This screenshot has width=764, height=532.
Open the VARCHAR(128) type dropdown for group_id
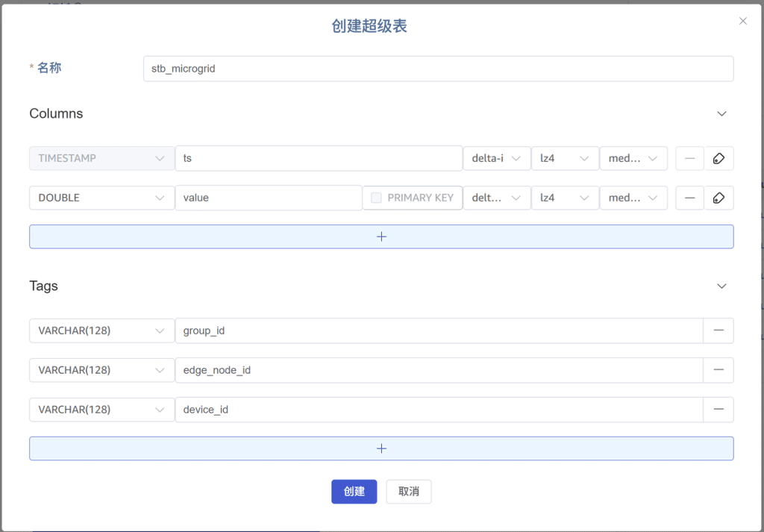[101, 330]
